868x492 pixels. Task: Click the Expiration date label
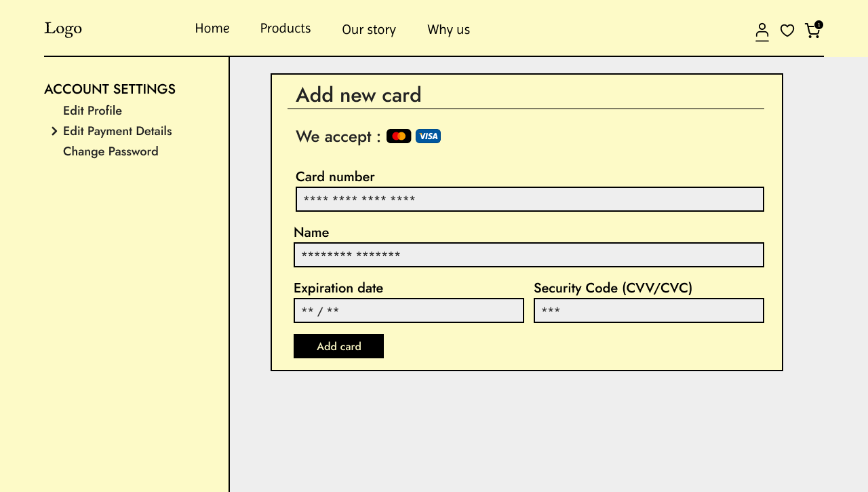[338, 288]
